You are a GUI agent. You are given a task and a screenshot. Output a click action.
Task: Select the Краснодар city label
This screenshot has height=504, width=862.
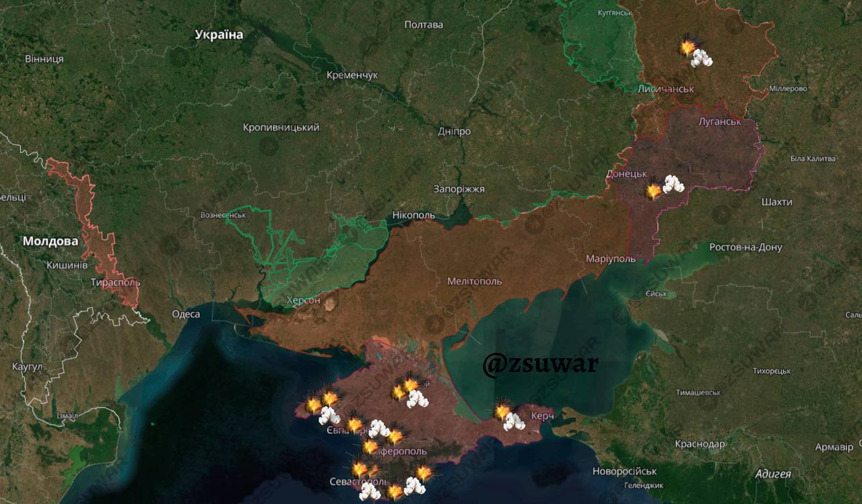click(700, 444)
